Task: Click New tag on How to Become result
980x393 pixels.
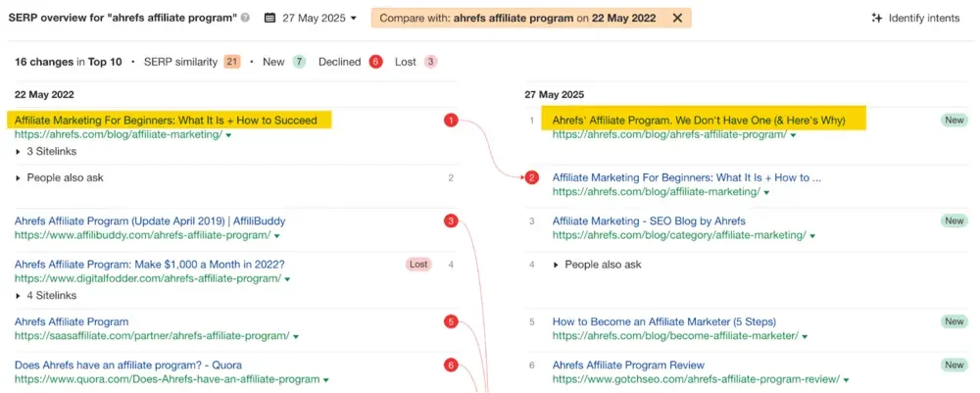Action: tap(955, 322)
